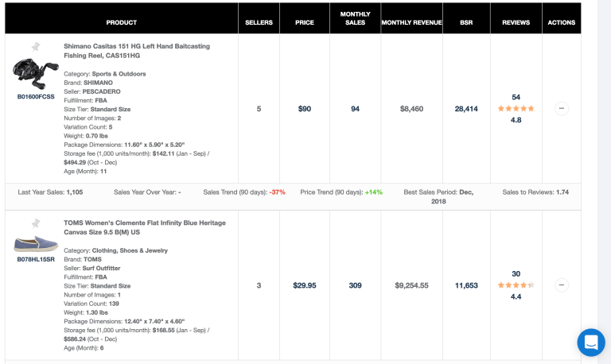
Task: Open the TOMS Women's Clemente Flat title
Action: pos(145,228)
